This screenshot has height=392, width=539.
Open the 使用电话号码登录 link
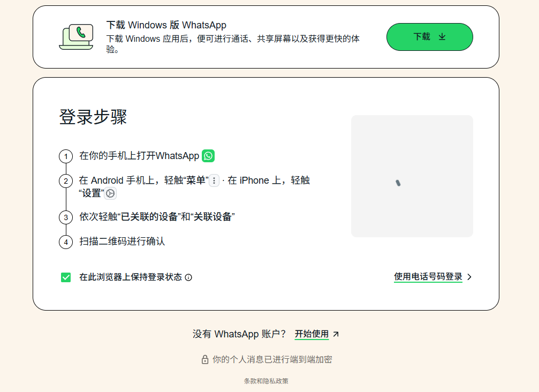(x=428, y=277)
